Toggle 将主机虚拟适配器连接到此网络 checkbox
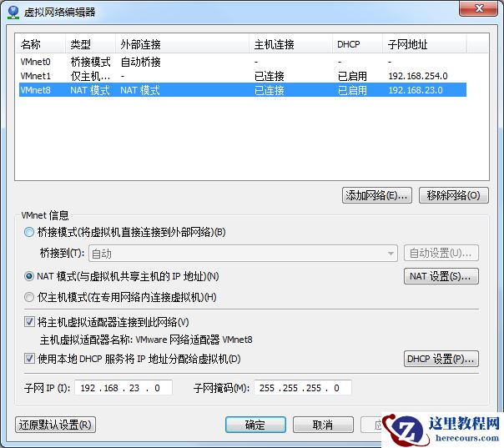Viewport: 504px width, 448px height. (29, 322)
